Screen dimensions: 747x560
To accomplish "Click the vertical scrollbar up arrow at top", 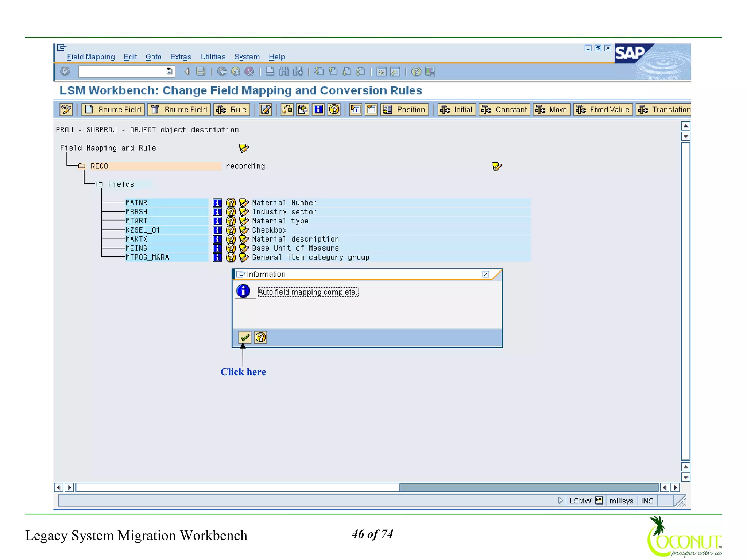I will click(686, 126).
